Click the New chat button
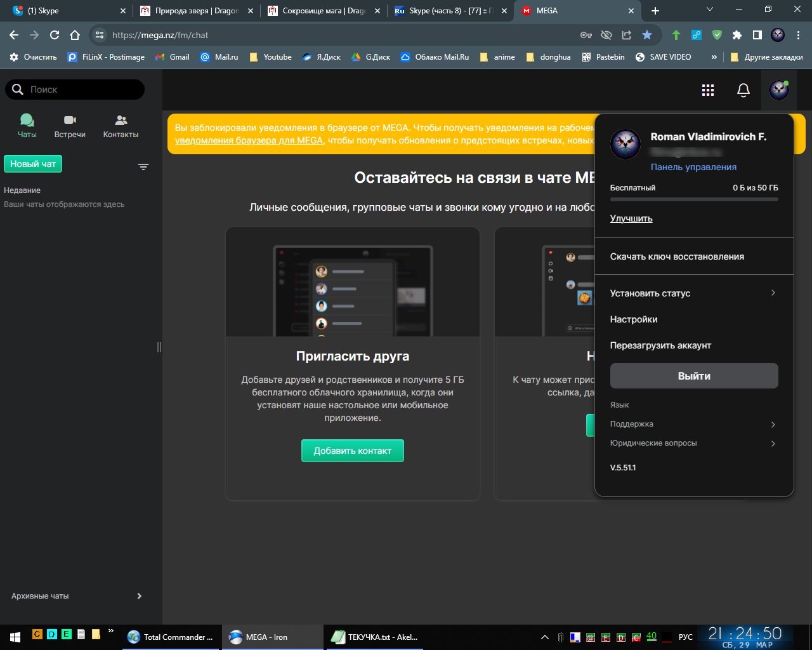 click(33, 164)
